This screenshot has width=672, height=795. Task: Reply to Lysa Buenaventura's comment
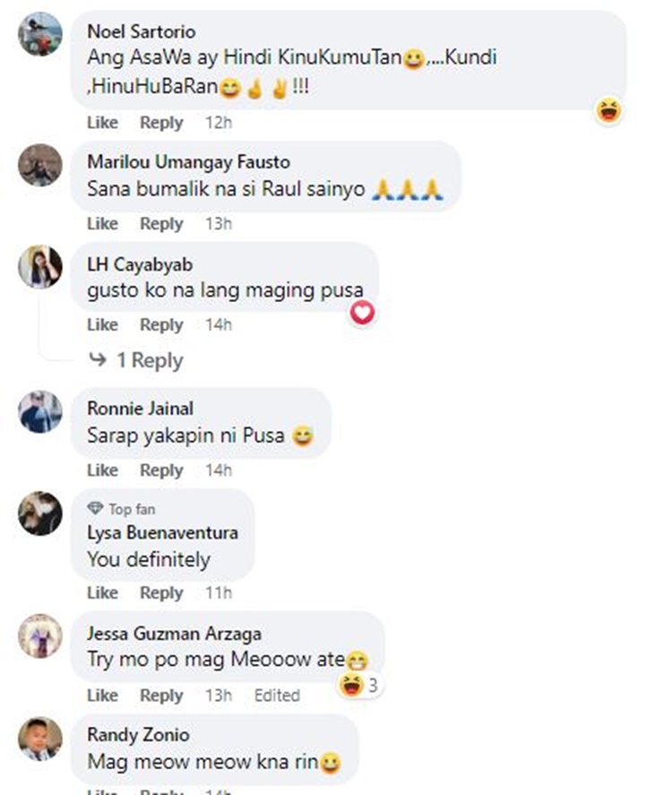pos(161,592)
